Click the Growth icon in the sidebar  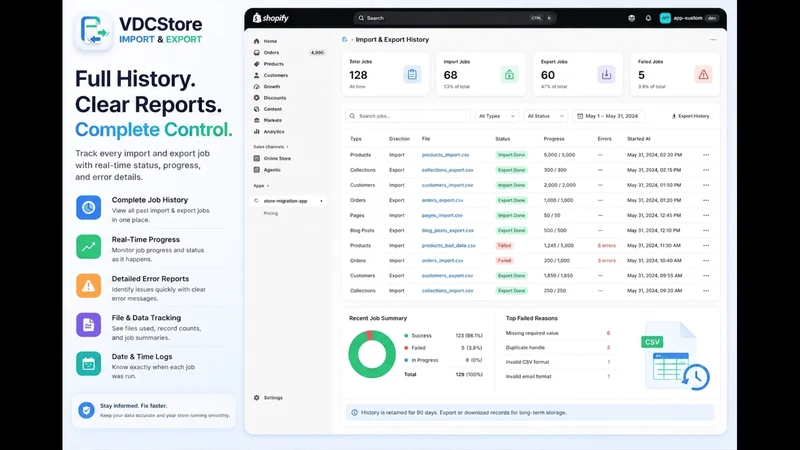tap(257, 86)
